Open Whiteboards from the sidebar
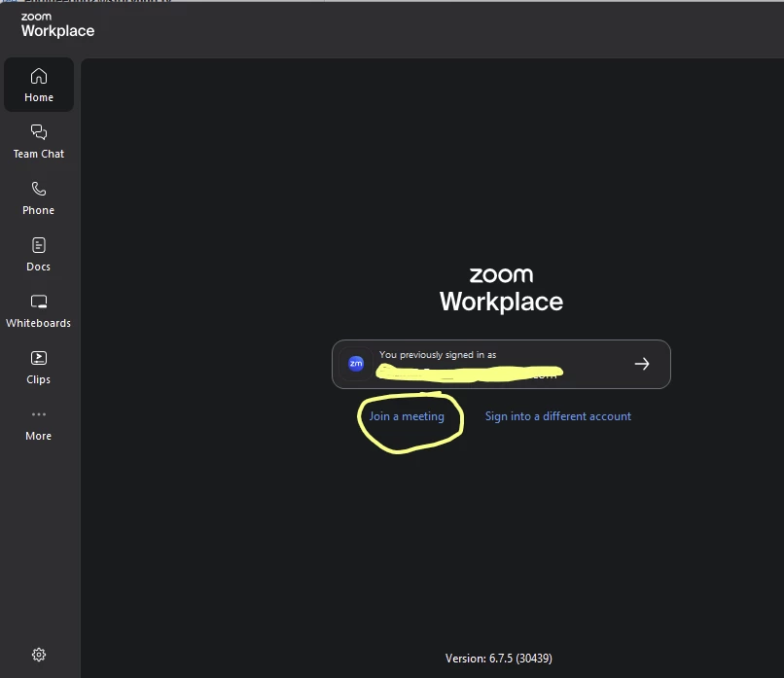This screenshot has width=784, height=678. (39, 311)
